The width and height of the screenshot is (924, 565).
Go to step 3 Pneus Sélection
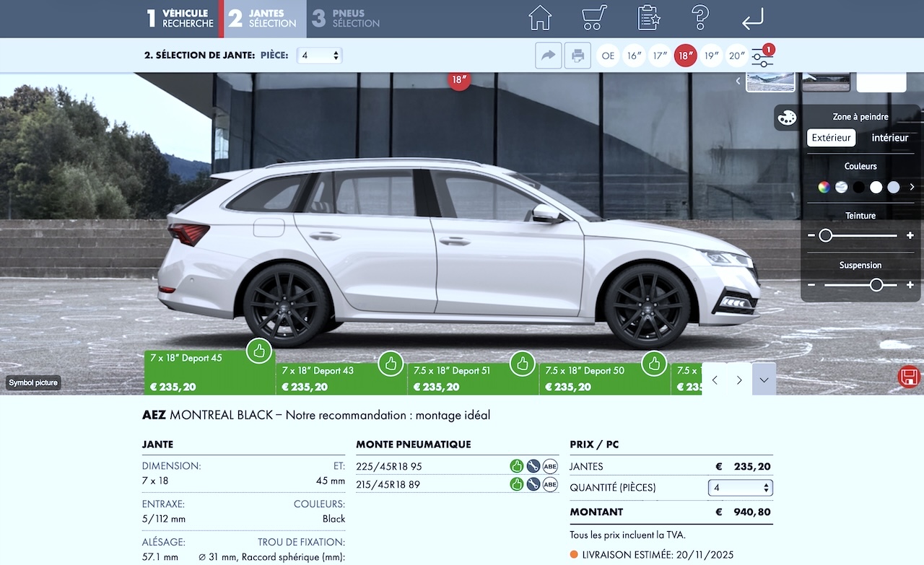pyautogui.click(x=346, y=19)
